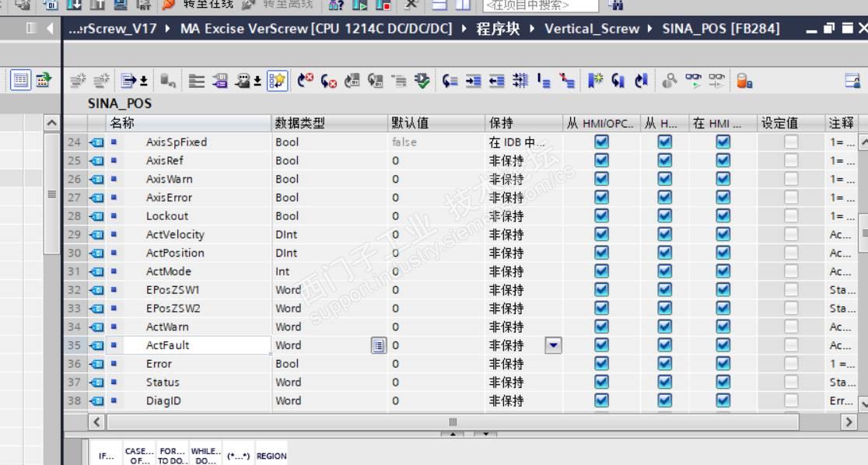Toggle setpoint checkbox for Status row
Viewport: 868px width, 465px height.
(x=791, y=382)
